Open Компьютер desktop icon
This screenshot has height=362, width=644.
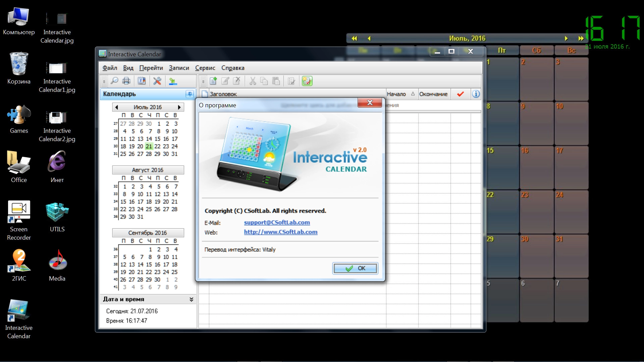click(19, 21)
